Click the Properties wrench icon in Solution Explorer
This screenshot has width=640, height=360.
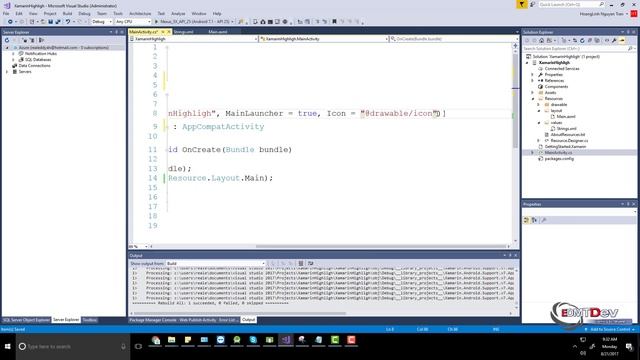[x=614, y=40]
